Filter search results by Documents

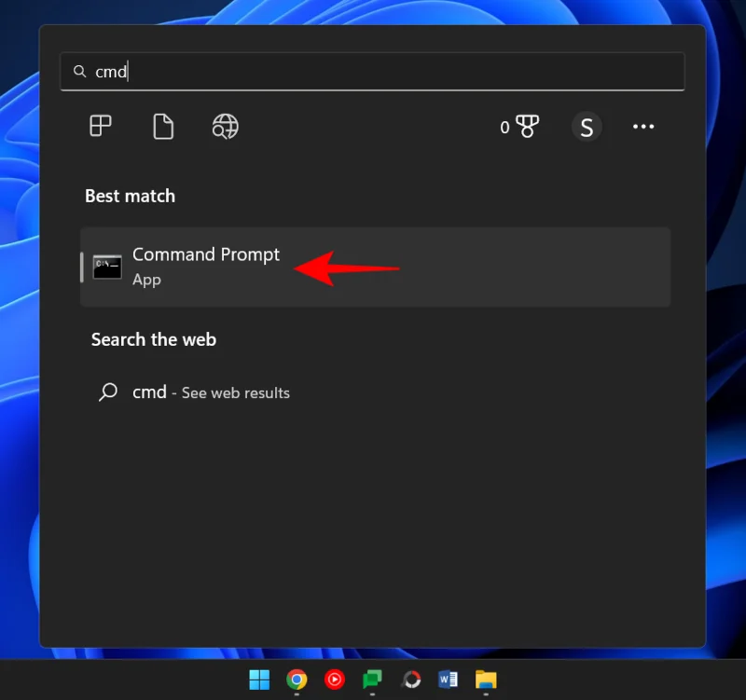click(x=163, y=127)
